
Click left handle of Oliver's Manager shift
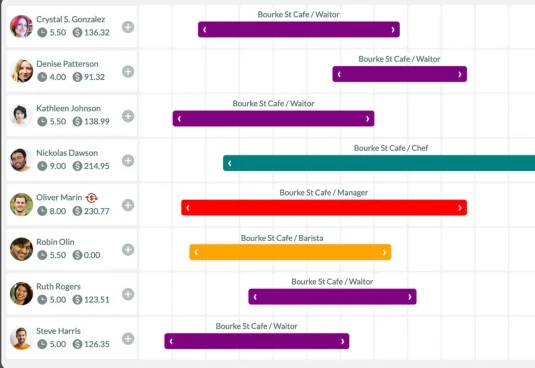point(188,208)
